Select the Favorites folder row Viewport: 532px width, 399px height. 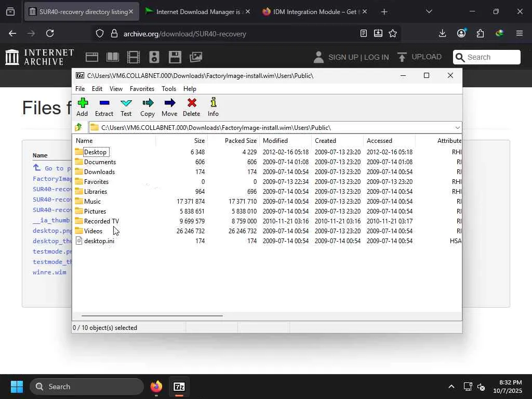point(268,181)
